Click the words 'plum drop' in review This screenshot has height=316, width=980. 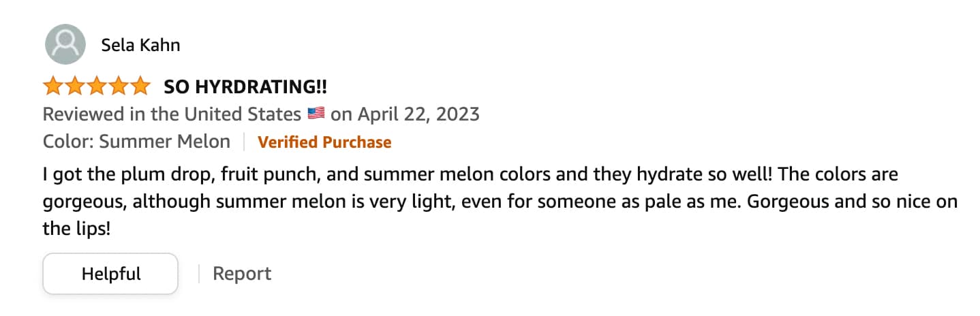[174, 175]
